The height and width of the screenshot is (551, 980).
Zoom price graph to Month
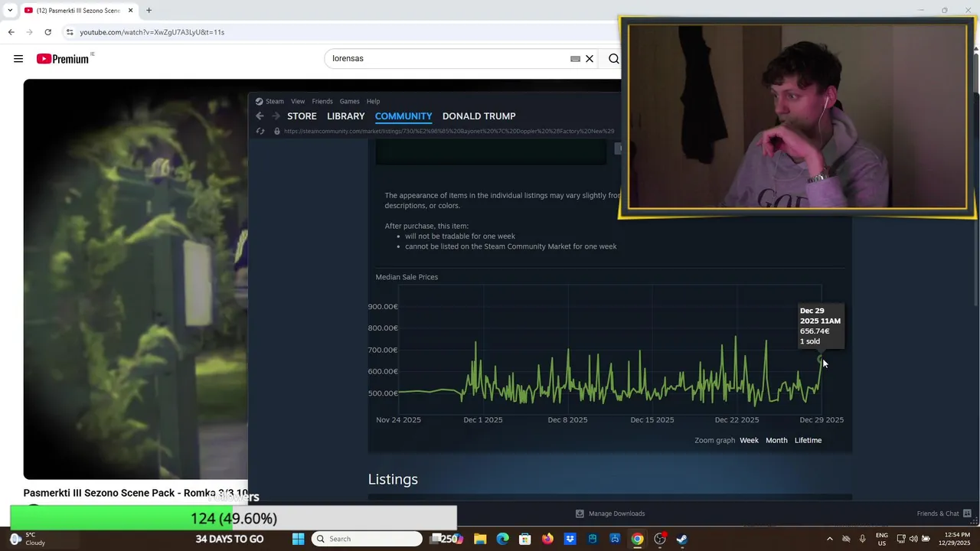point(776,440)
